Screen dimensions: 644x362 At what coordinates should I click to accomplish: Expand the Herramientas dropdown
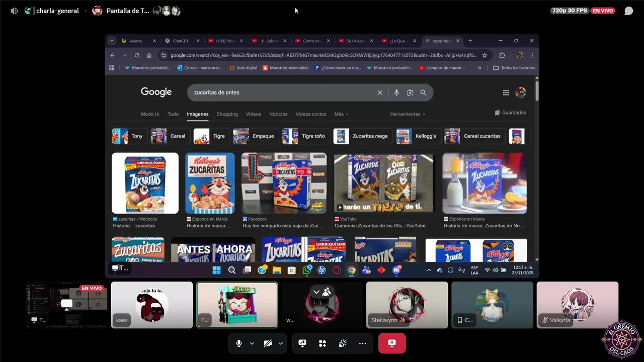pyautogui.click(x=408, y=114)
